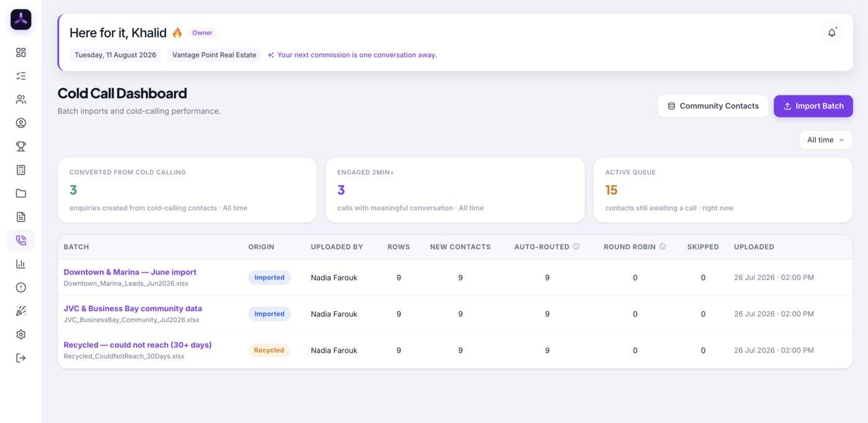Screen dimensions: 868x423
Task: Open the checklist tasks icon in sidebar
Action: [21, 76]
